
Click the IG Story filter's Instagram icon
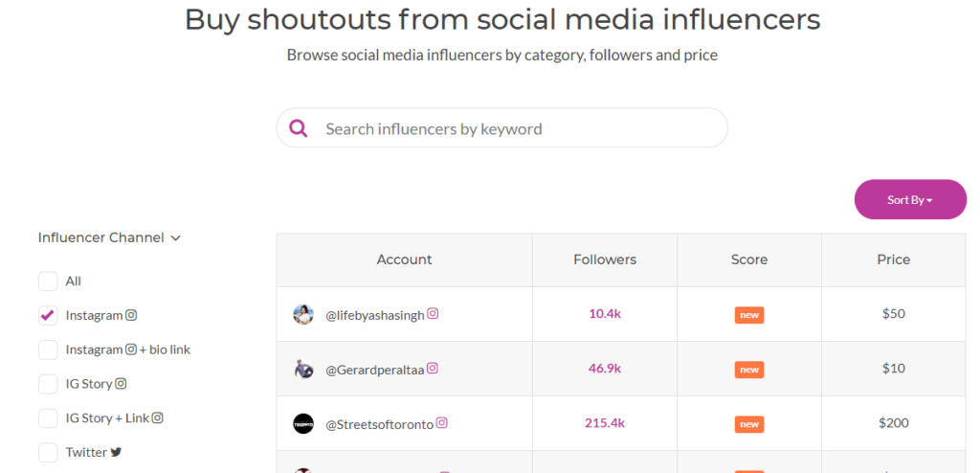[x=121, y=384]
